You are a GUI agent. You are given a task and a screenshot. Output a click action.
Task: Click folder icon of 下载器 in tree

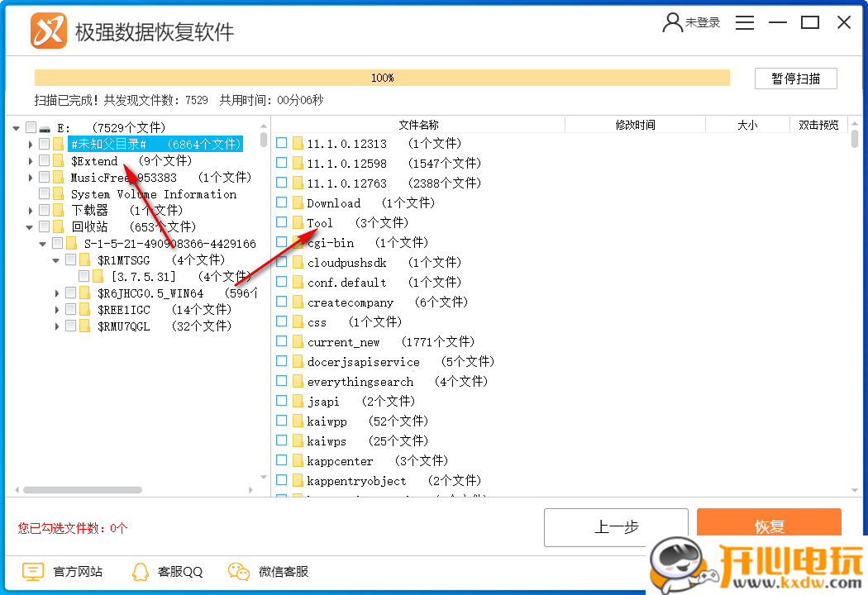(58, 211)
